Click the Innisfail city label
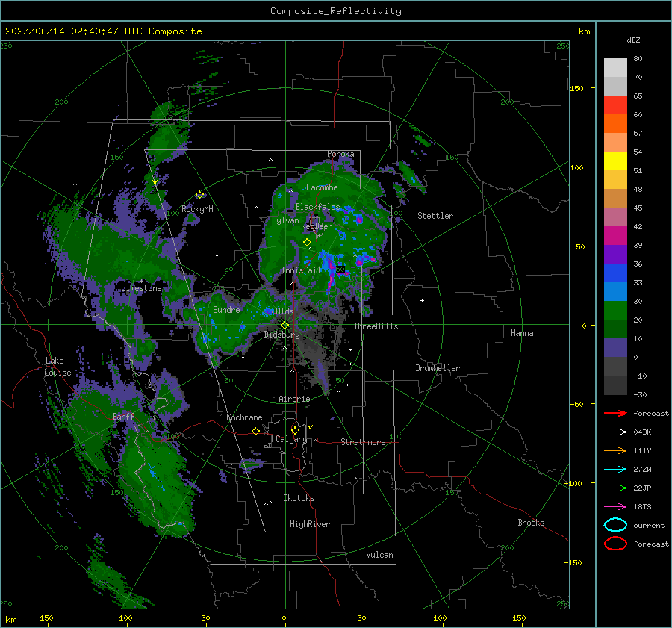The width and height of the screenshot is (672, 628). (302, 270)
